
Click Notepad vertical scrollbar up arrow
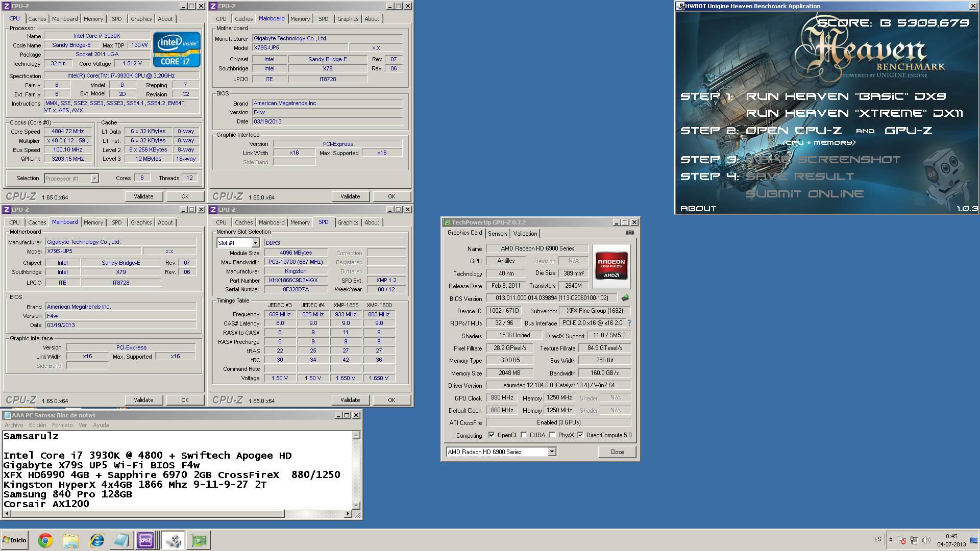tap(356, 435)
